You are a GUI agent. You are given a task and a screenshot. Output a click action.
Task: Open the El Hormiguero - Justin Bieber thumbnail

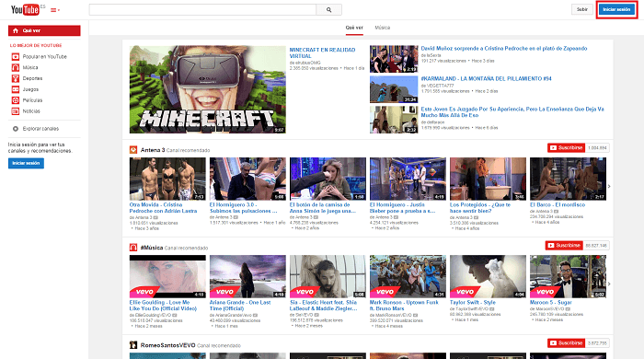pyautogui.click(x=408, y=179)
